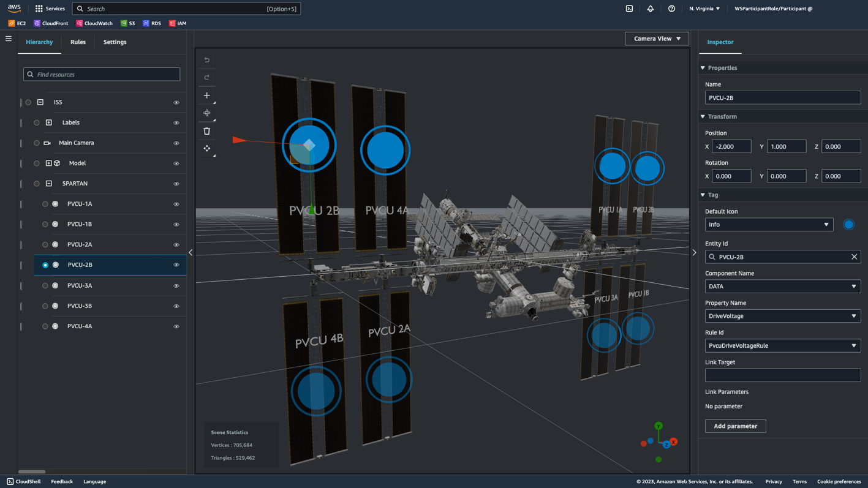The image size is (868, 488).
Task: Click the blue Default Icon color swatch
Action: (x=848, y=224)
